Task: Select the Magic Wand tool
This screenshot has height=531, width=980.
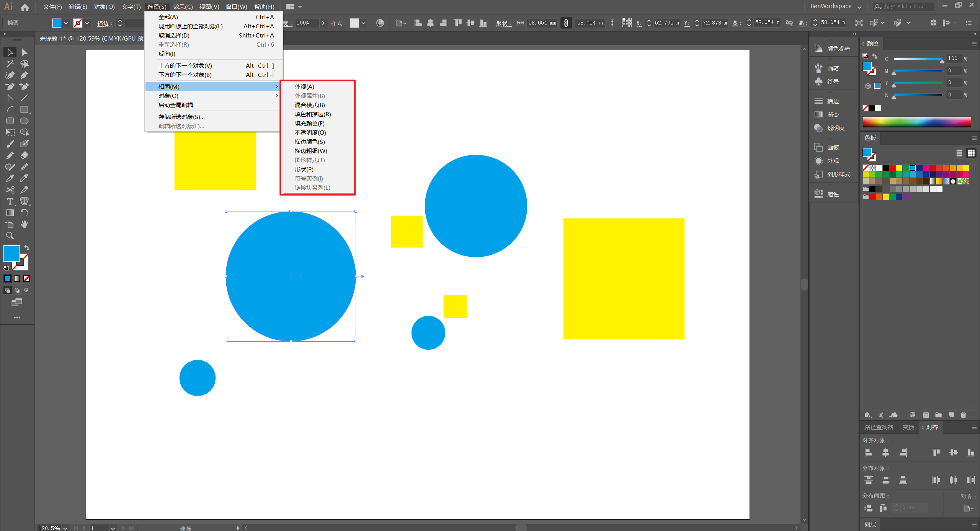Action: pos(10,64)
